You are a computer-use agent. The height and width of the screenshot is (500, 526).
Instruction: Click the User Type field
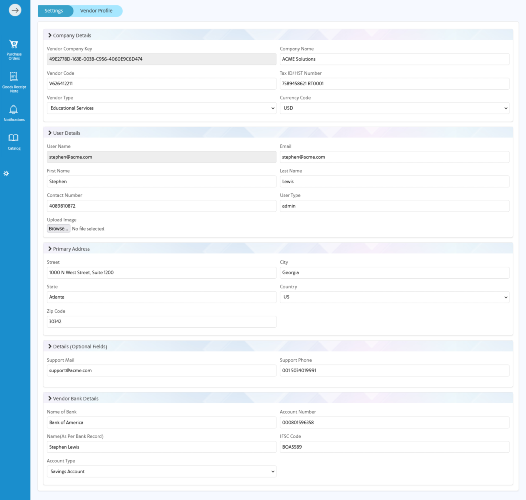pyautogui.click(x=394, y=206)
